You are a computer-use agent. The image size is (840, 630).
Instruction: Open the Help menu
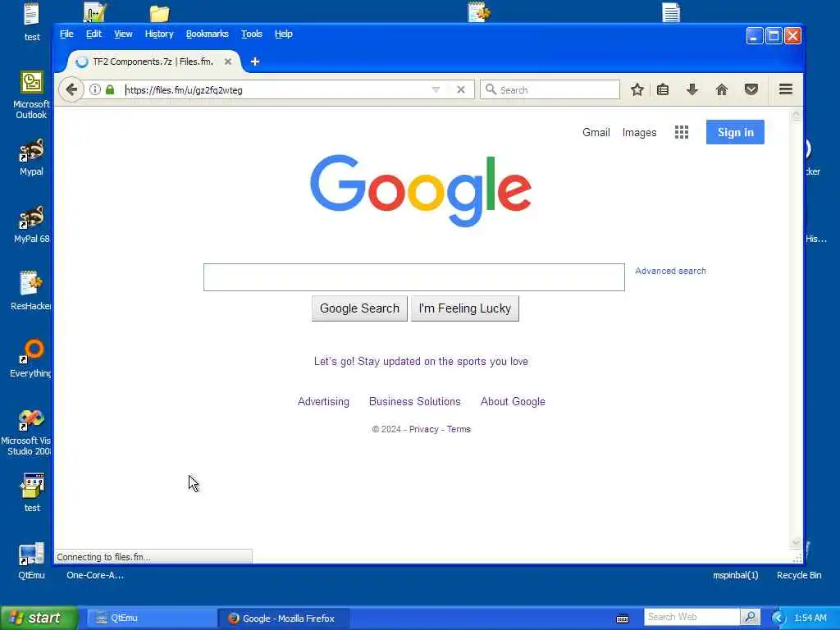pos(283,34)
